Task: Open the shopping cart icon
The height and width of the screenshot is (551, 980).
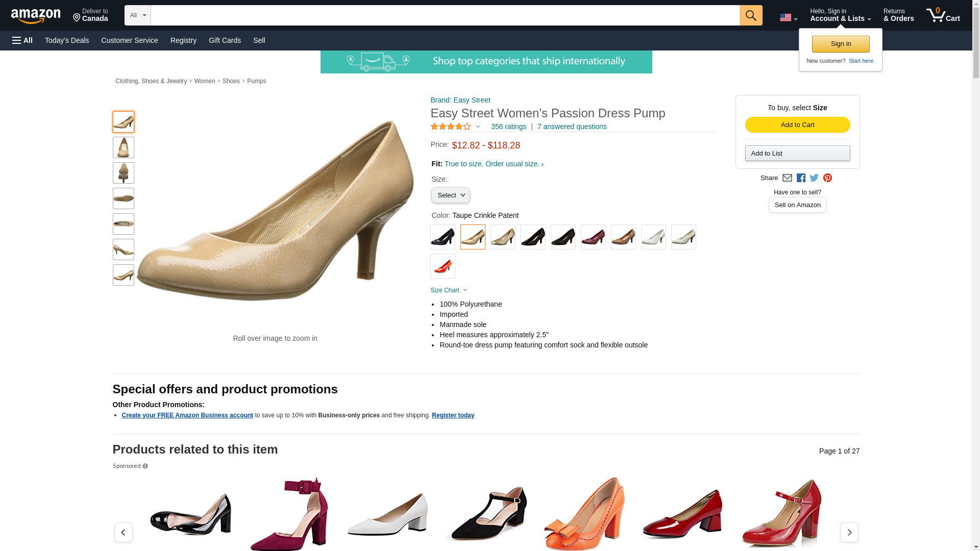Action: [x=943, y=15]
